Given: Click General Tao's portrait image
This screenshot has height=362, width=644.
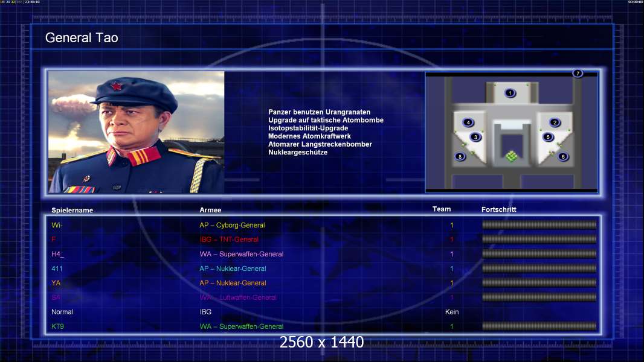Looking at the screenshot, I should click(137, 132).
